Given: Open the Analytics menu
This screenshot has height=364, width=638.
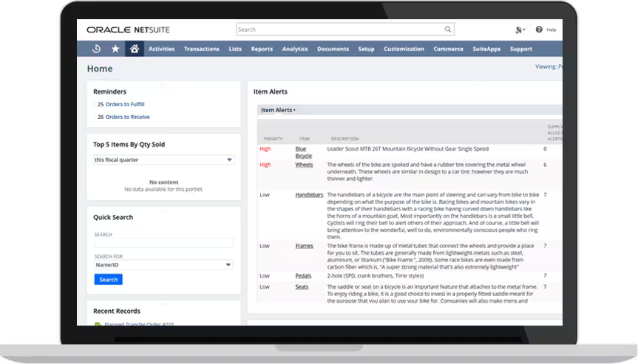Looking at the screenshot, I should 295,49.
